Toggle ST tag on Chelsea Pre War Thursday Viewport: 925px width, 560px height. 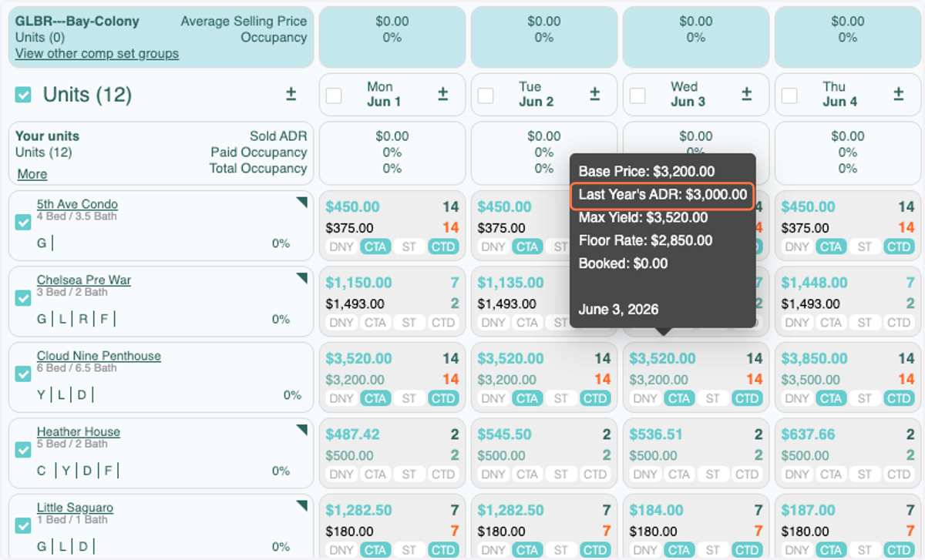pos(865,323)
